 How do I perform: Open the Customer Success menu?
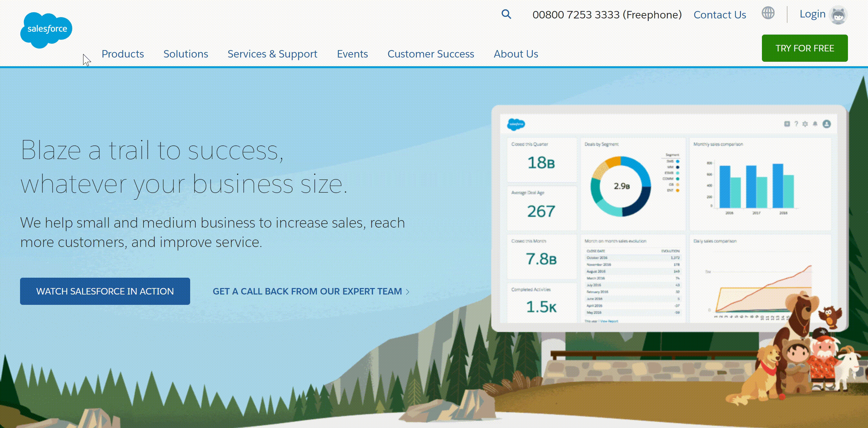coord(431,54)
